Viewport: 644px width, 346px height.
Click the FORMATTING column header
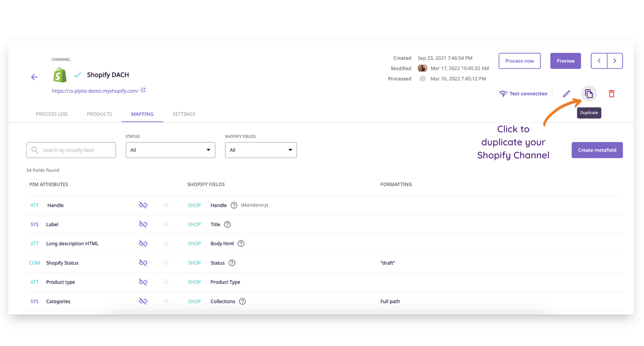[x=396, y=185]
